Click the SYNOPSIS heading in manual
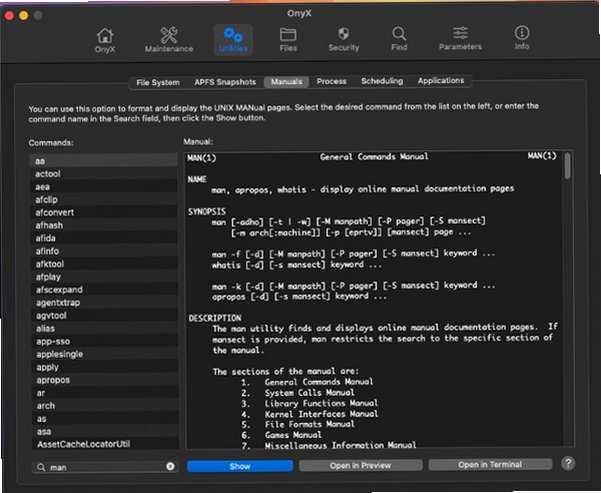 point(207,212)
